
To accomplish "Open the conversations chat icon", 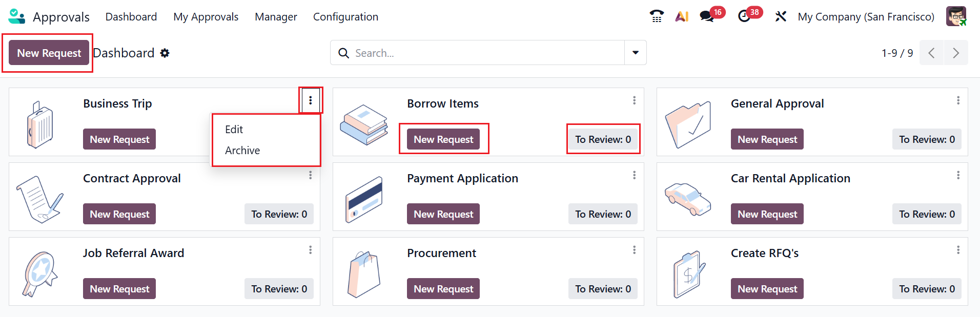I will tap(707, 16).
